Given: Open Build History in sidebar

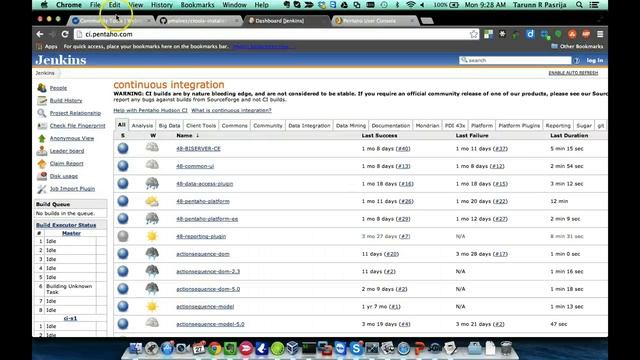Looking at the screenshot, I should (66, 101).
